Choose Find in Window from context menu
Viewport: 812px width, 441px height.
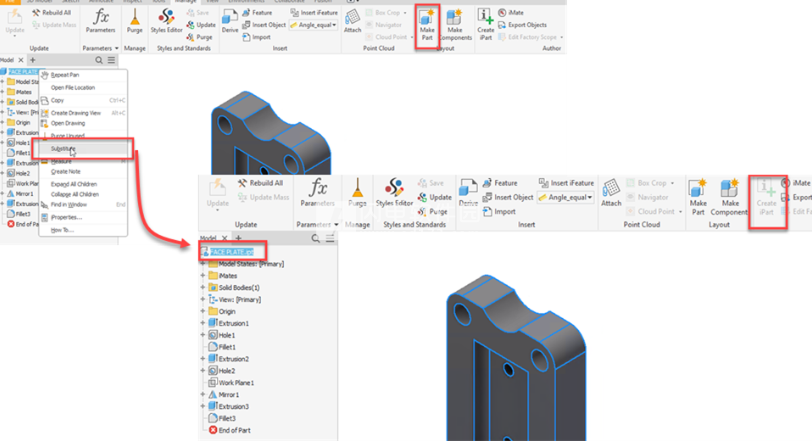(x=83, y=205)
